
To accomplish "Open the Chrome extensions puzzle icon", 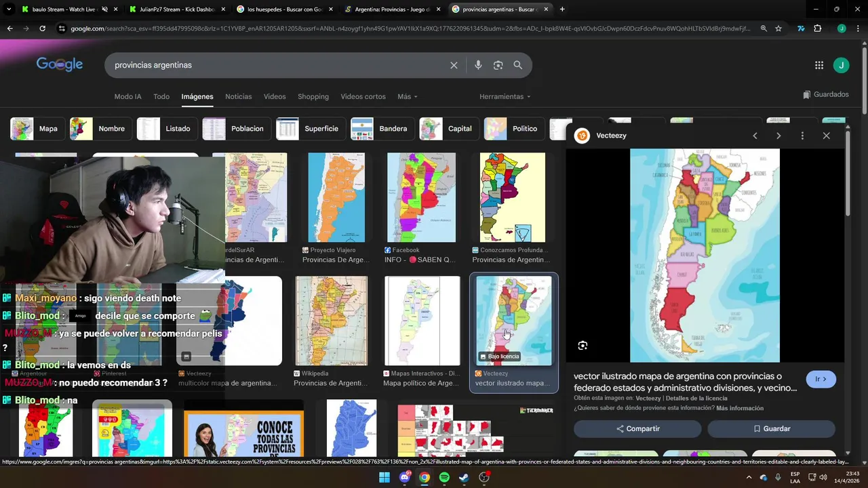I will coord(817,28).
